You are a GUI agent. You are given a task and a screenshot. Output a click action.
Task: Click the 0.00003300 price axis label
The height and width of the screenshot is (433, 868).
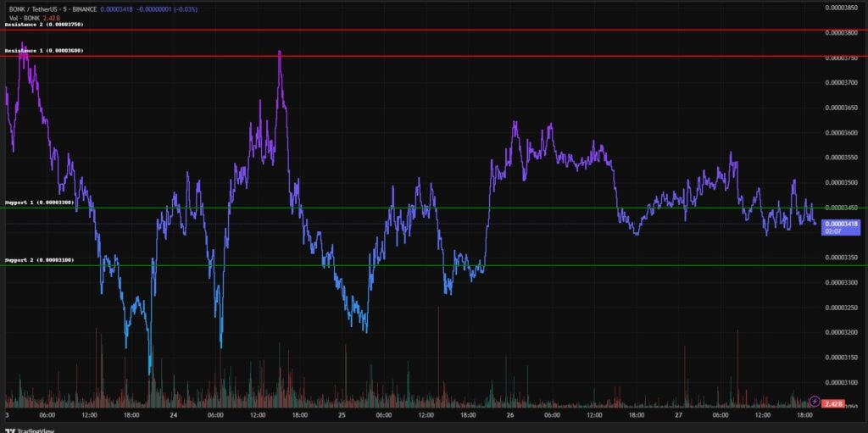[x=842, y=282]
